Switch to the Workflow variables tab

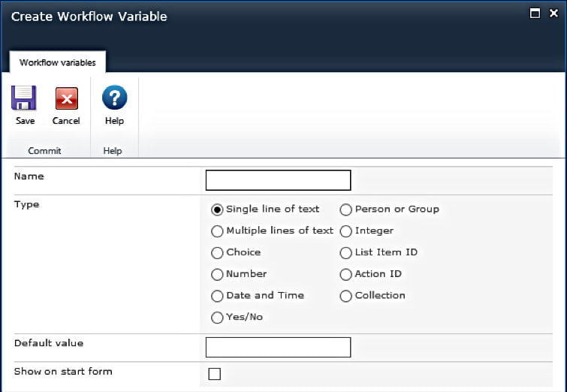pos(58,62)
